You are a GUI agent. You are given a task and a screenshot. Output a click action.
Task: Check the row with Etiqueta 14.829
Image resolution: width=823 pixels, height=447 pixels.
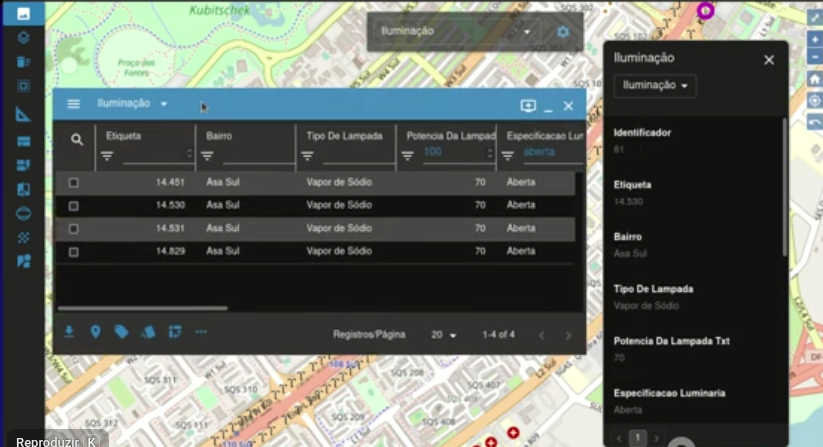pyautogui.click(x=73, y=252)
